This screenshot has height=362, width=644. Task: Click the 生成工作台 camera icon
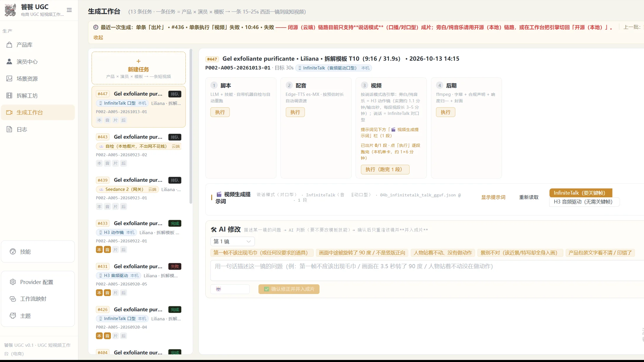click(x=9, y=113)
